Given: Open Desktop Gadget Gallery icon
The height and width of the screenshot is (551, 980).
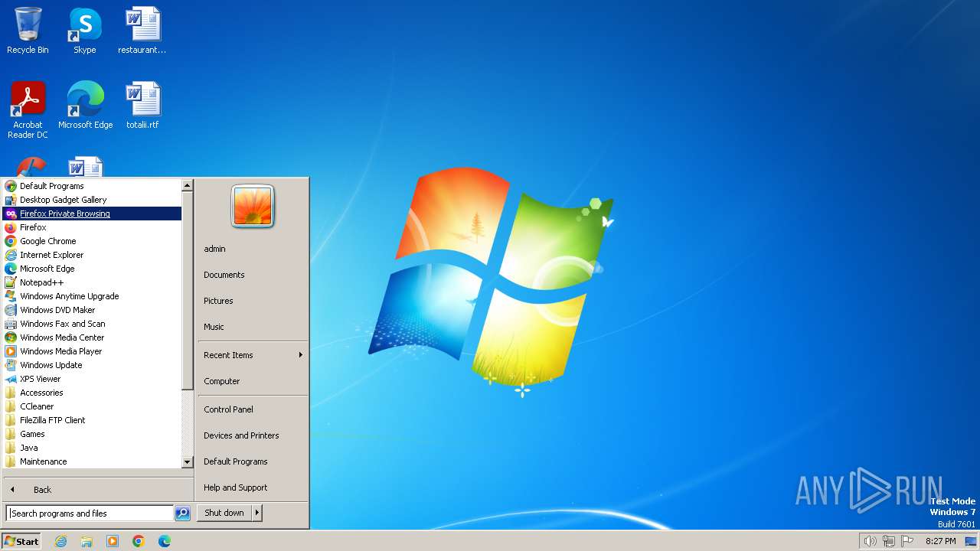Looking at the screenshot, I should pos(11,200).
